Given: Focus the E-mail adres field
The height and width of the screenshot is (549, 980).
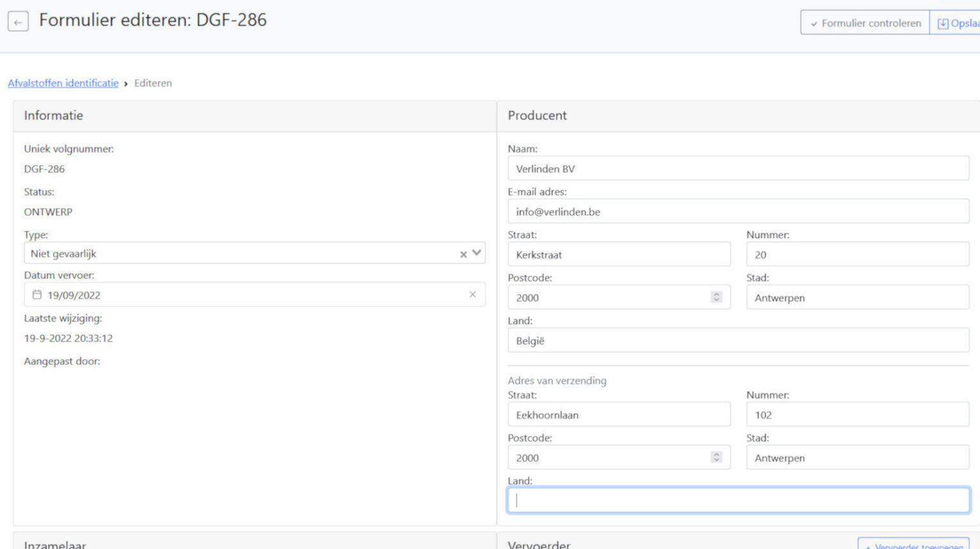Looking at the screenshot, I should [738, 212].
